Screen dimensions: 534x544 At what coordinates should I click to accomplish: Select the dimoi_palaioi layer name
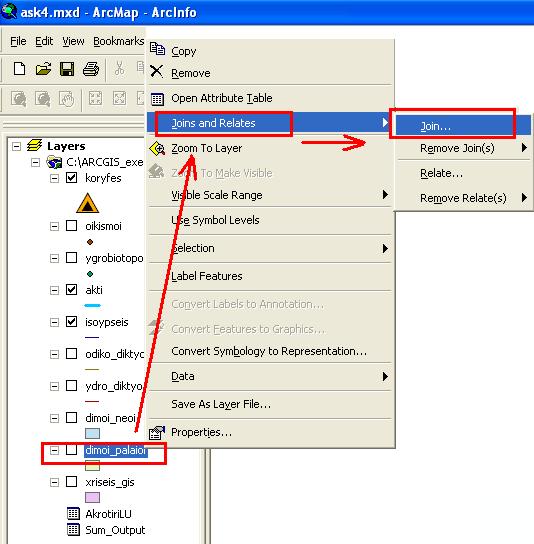point(116,450)
